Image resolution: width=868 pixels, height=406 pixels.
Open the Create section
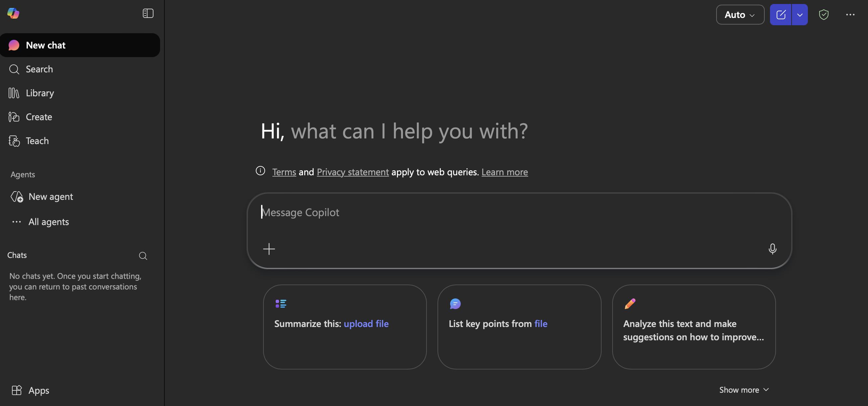click(x=39, y=117)
